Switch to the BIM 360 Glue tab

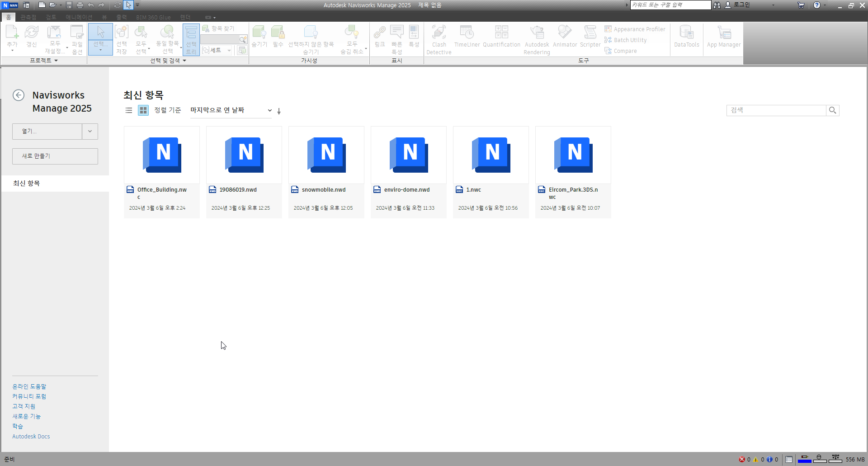click(x=153, y=17)
